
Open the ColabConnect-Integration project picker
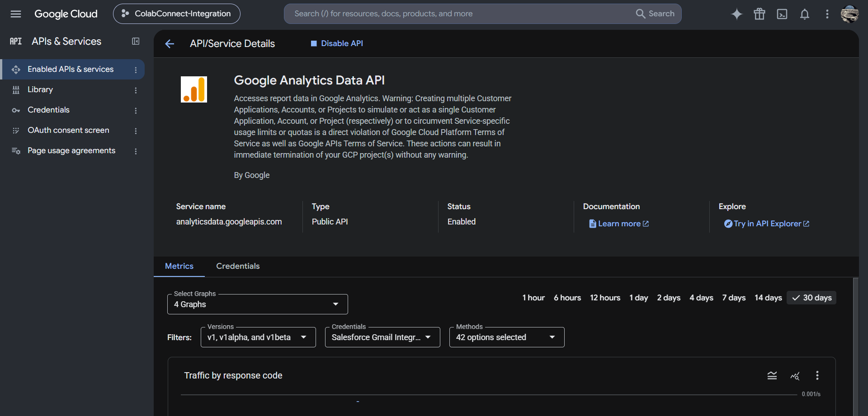(x=177, y=14)
